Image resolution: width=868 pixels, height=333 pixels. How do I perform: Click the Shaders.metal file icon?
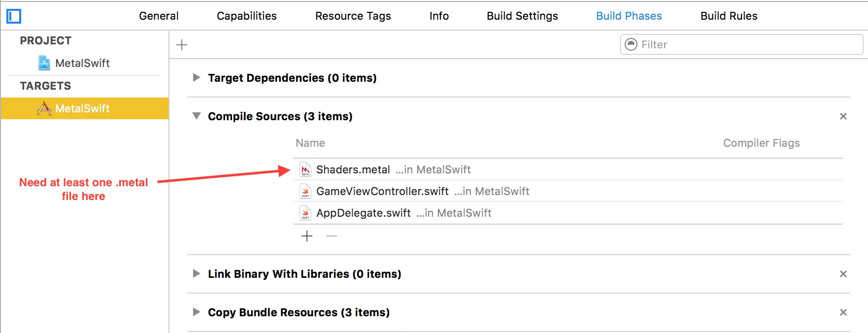(305, 169)
